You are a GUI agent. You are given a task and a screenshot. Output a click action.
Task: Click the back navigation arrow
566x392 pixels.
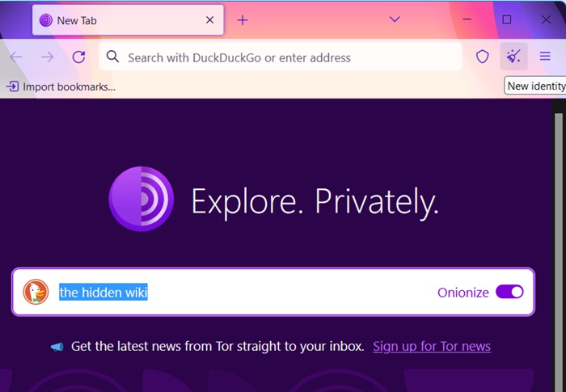tap(16, 57)
